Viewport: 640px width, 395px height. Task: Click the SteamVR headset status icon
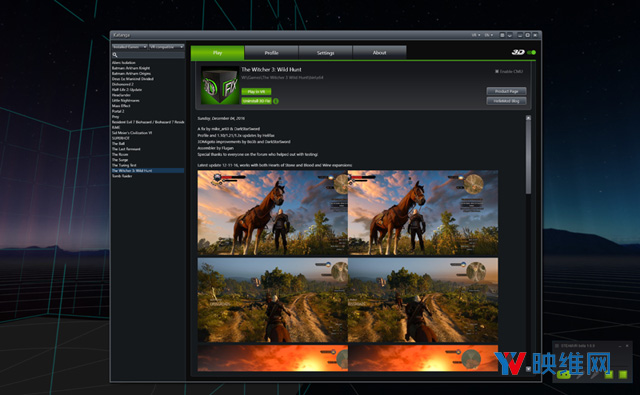(564, 374)
